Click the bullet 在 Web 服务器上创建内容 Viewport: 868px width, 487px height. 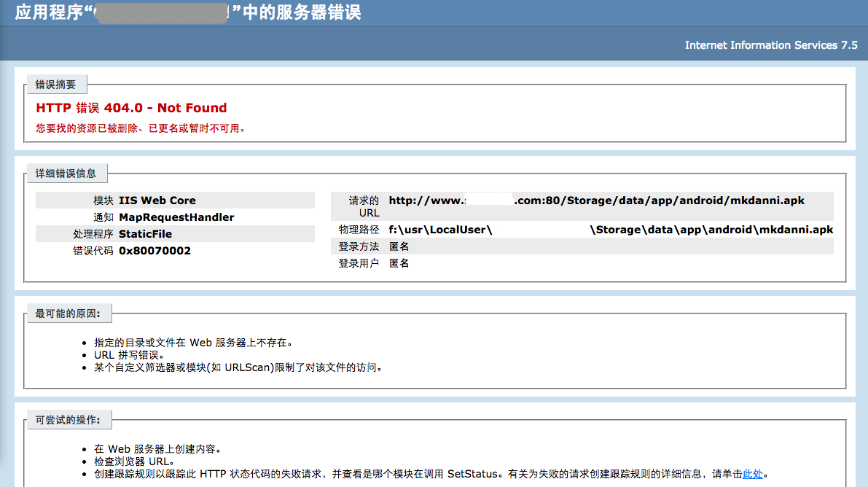click(x=157, y=449)
